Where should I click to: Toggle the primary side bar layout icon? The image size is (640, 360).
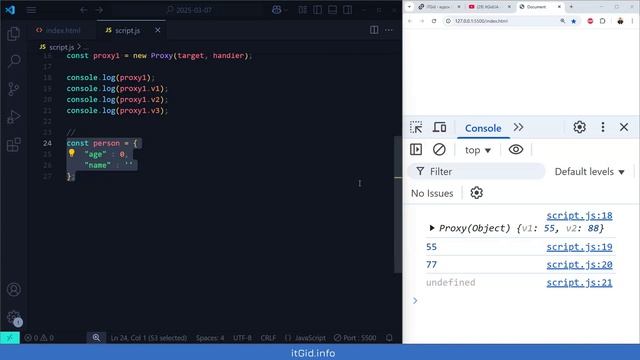(318, 10)
